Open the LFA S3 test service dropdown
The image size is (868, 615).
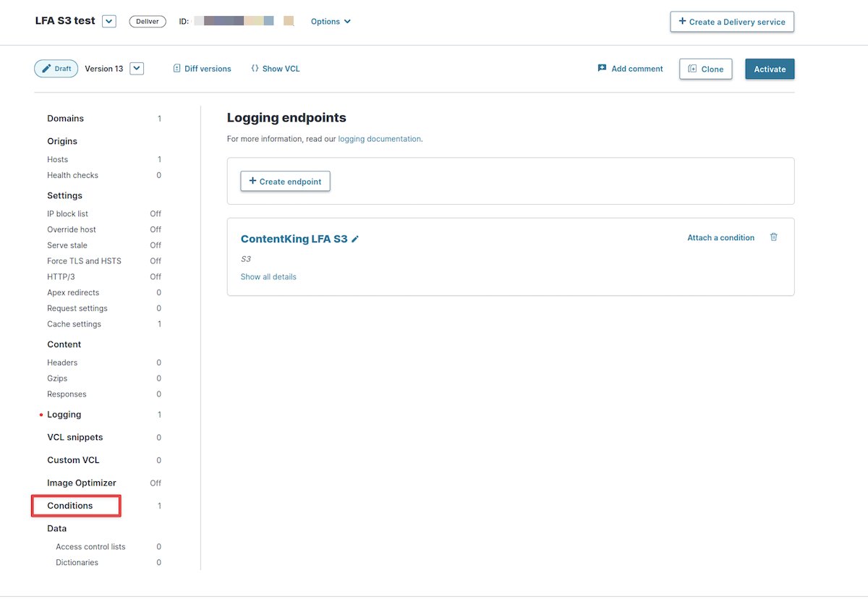(109, 21)
